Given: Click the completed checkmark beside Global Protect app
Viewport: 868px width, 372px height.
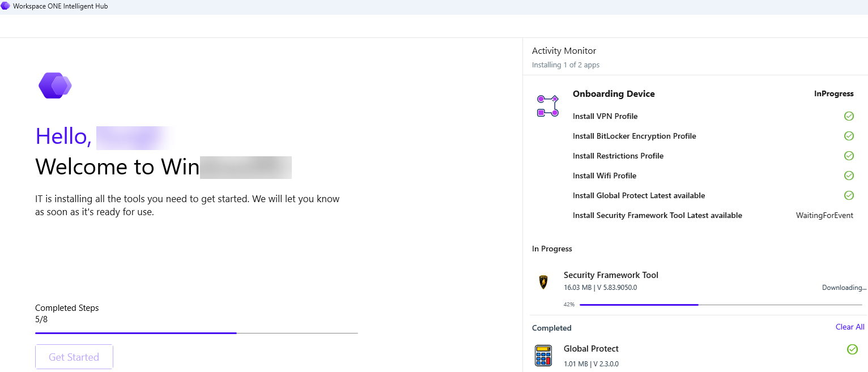Looking at the screenshot, I should tap(852, 349).
